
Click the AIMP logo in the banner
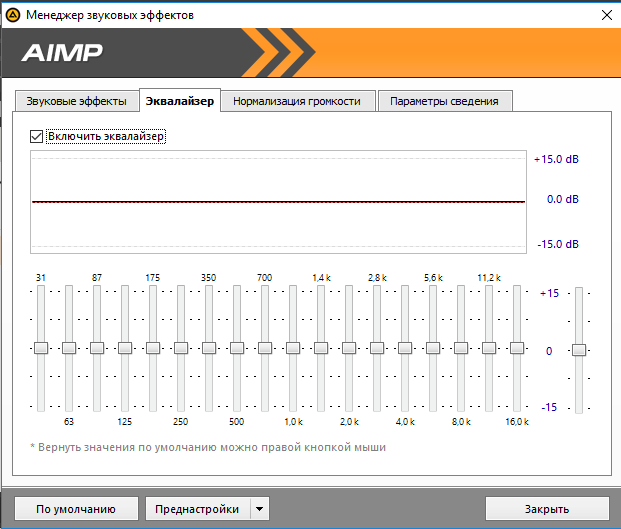pos(62,53)
